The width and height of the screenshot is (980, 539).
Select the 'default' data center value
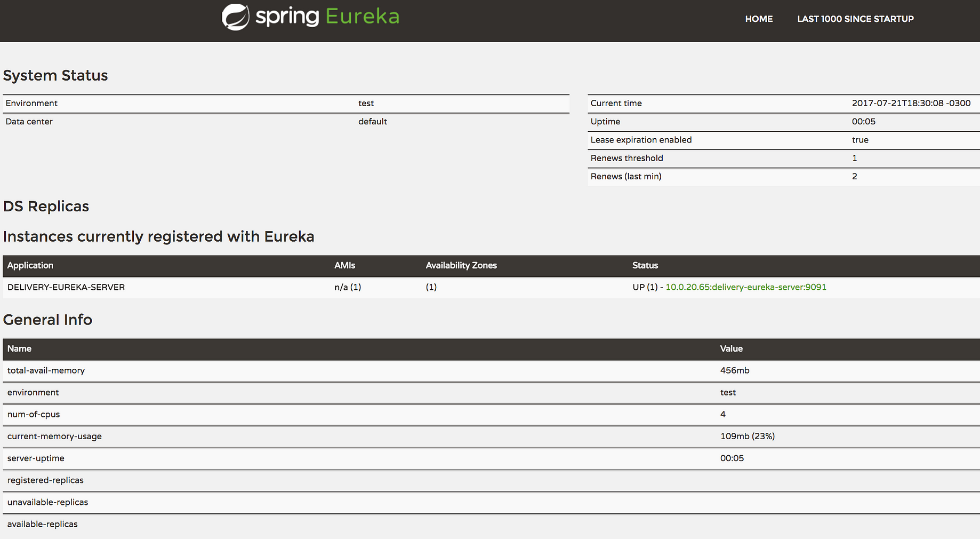(x=373, y=122)
